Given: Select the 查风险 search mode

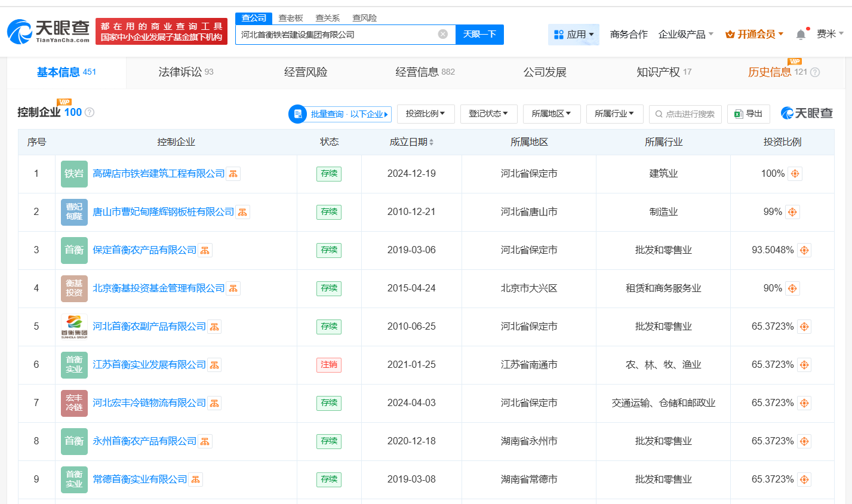Looking at the screenshot, I should [365, 18].
